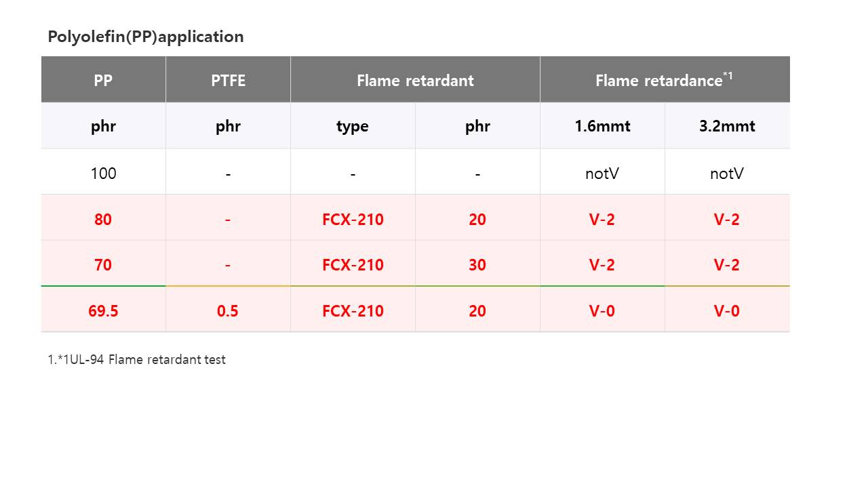Select the V-0 result under 3.2mmt
The width and height of the screenshot is (868, 488).
tap(727, 310)
